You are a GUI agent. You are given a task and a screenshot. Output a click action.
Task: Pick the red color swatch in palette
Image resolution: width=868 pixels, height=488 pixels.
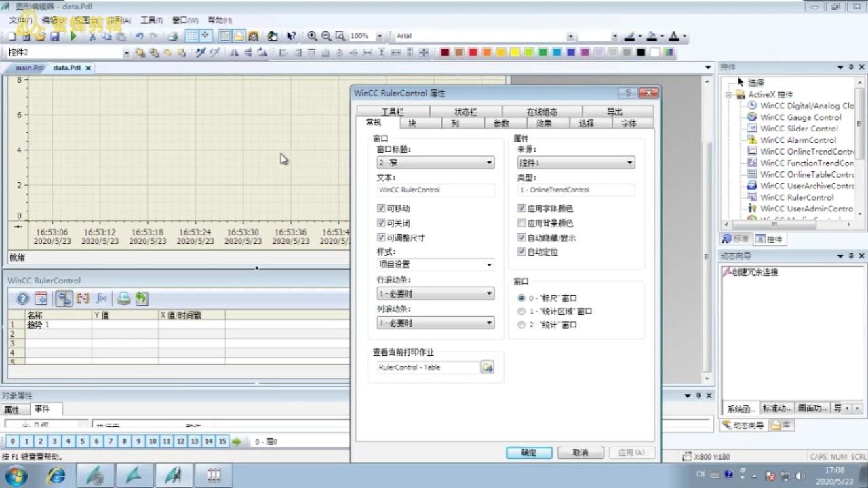click(x=473, y=52)
